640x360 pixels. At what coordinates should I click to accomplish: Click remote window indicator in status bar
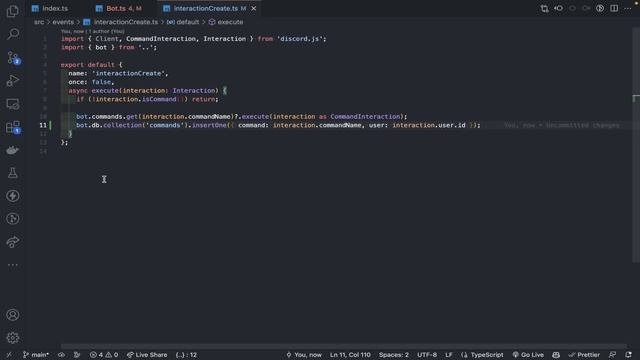[x=9, y=355]
